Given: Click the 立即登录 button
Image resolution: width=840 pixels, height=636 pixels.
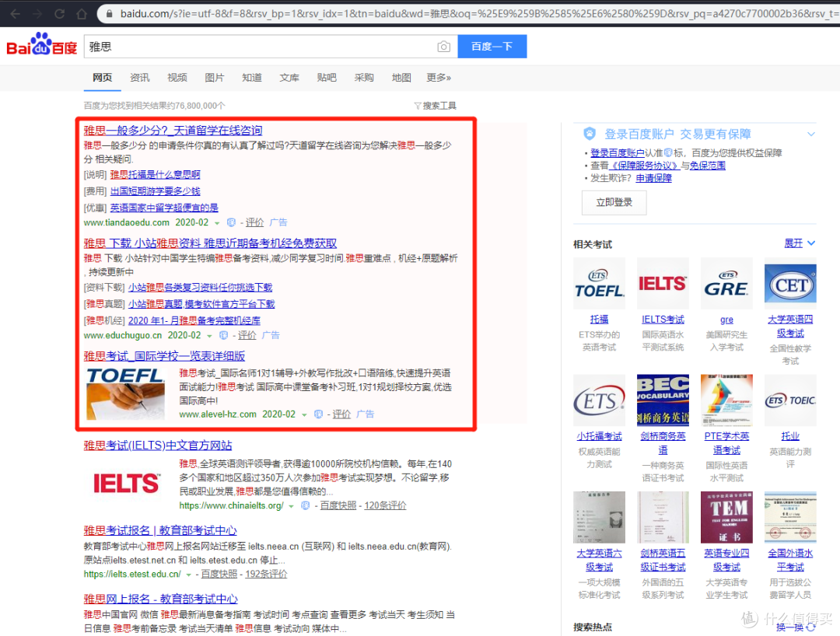Looking at the screenshot, I should (x=614, y=202).
